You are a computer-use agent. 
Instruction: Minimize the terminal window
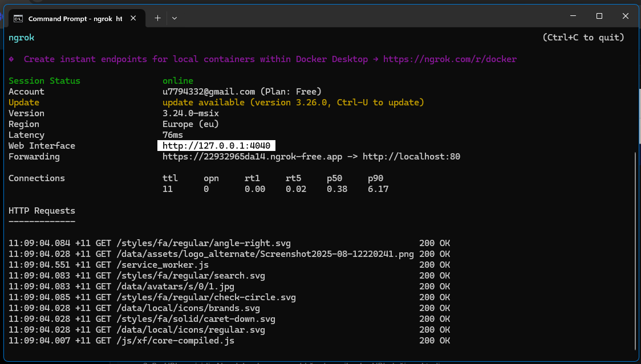coord(573,16)
